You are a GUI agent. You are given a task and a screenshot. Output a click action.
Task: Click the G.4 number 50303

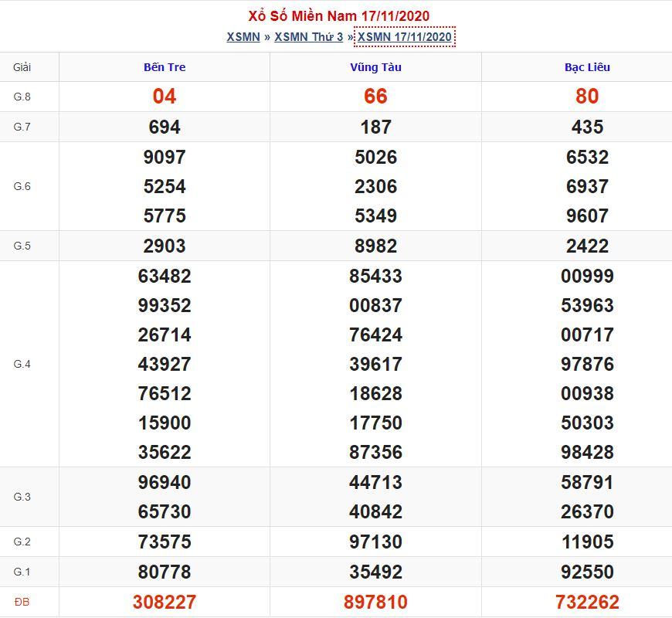point(587,423)
